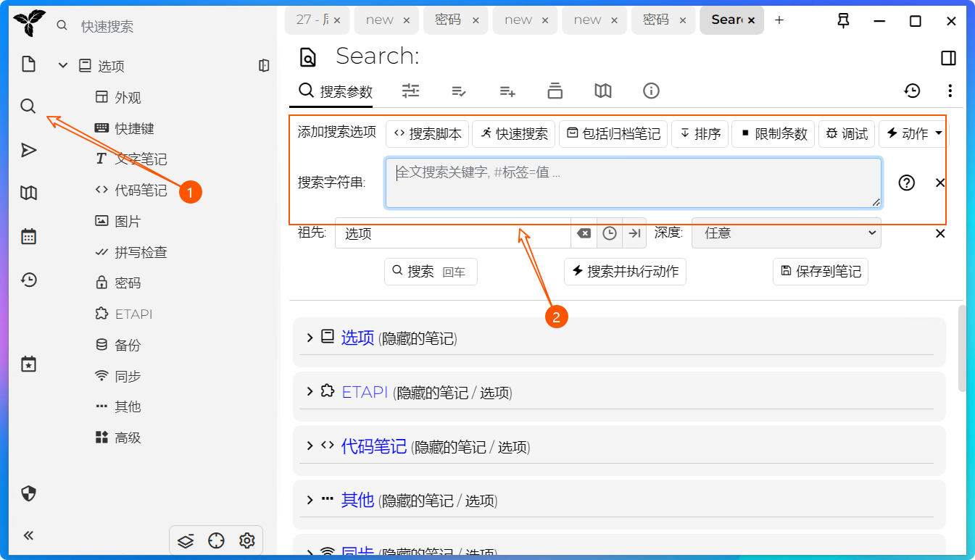Click the crosshair scroll-to-active-note icon
Image resolution: width=975 pixels, height=560 pixels.
coord(216,540)
